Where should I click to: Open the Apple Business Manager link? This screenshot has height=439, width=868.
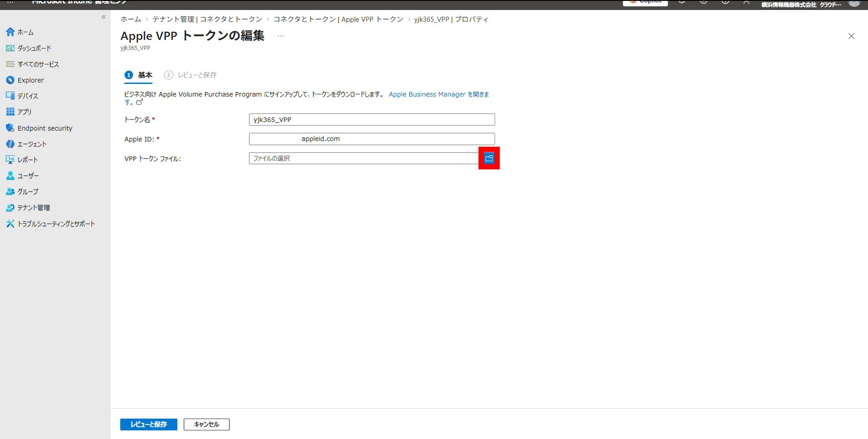coord(439,94)
